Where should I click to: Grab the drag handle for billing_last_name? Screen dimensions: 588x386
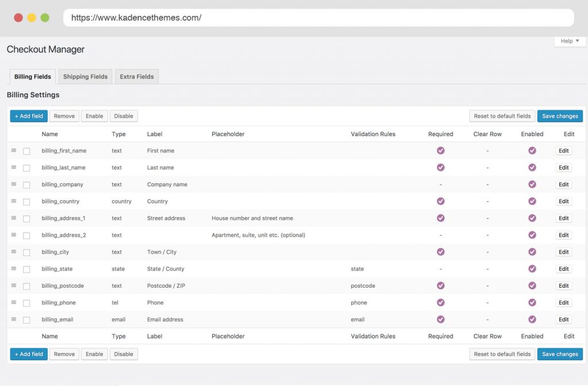tap(14, 167)
